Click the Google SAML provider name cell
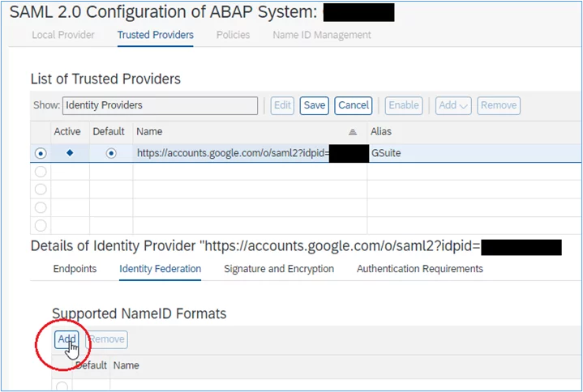The image size is (583, 392). (x=250, y=153)
